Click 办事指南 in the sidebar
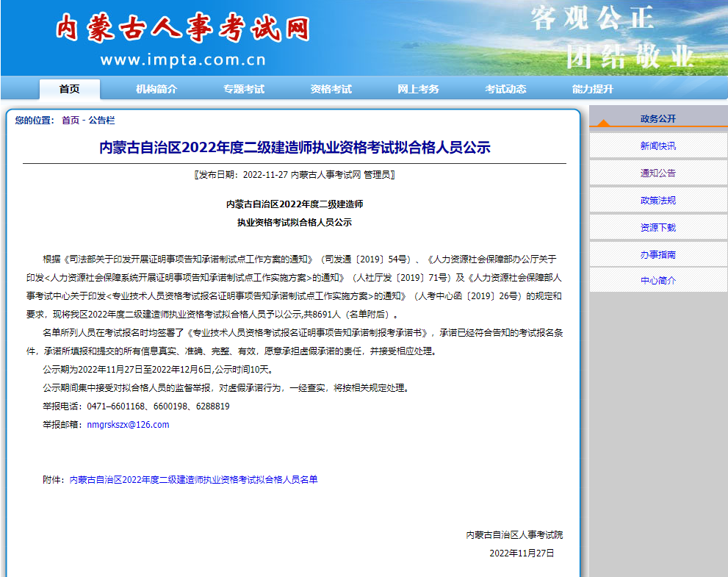The height and width of the screenshot is (577, 728). click(x=657, y=255)
